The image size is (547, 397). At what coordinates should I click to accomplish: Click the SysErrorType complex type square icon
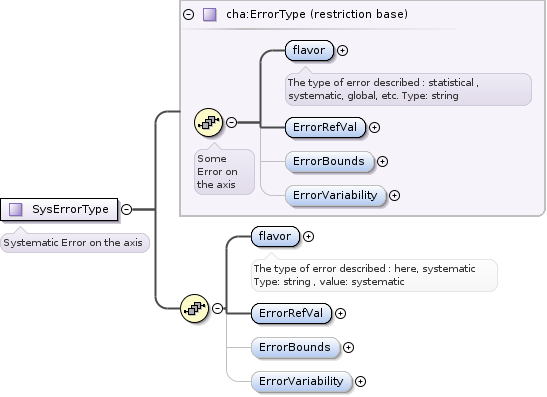point(16,210)
